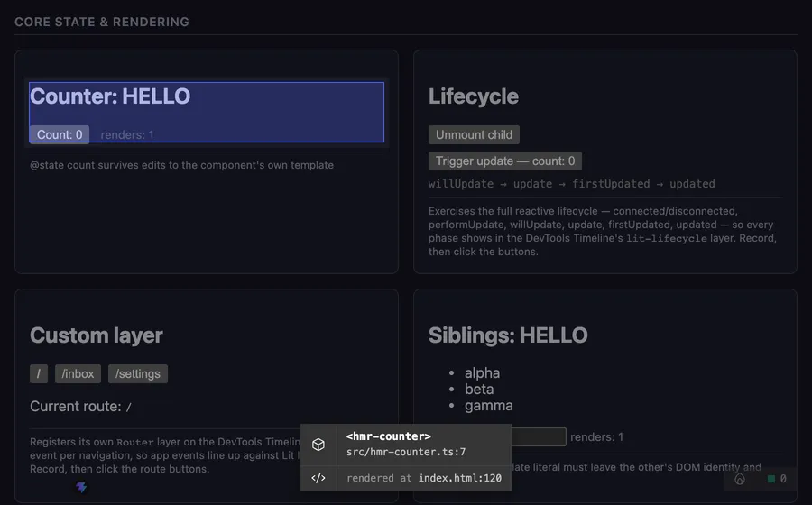Click Trigger update — count: 0 button
Image resolution: width=812 pixels, height=505 pixels.
click(505, 161)
